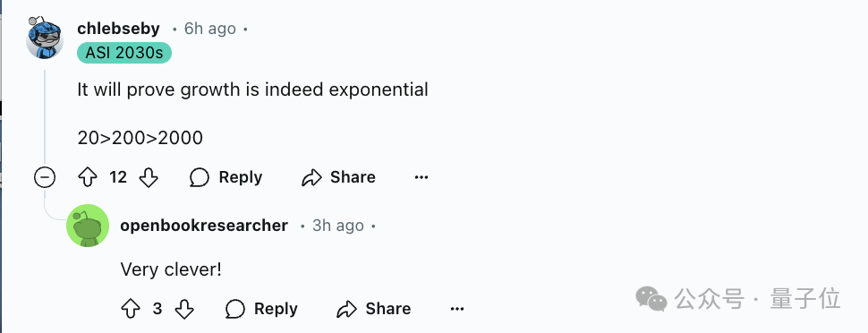Image resolution: width=868 pixels, height=333 pixels.
Task: Open openbookresearcher's green avatar
Action: click(88, 226)
